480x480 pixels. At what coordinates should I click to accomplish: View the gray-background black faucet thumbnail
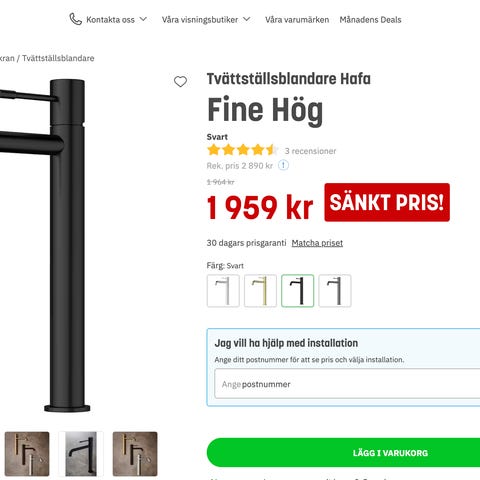[x=81, y=454]
